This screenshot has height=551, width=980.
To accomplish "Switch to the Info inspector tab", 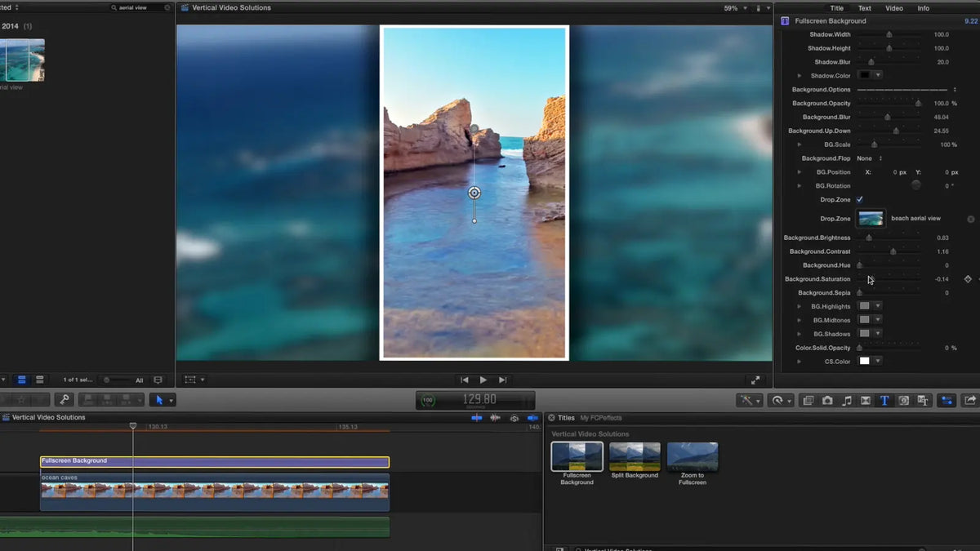I will pos(924,8).
